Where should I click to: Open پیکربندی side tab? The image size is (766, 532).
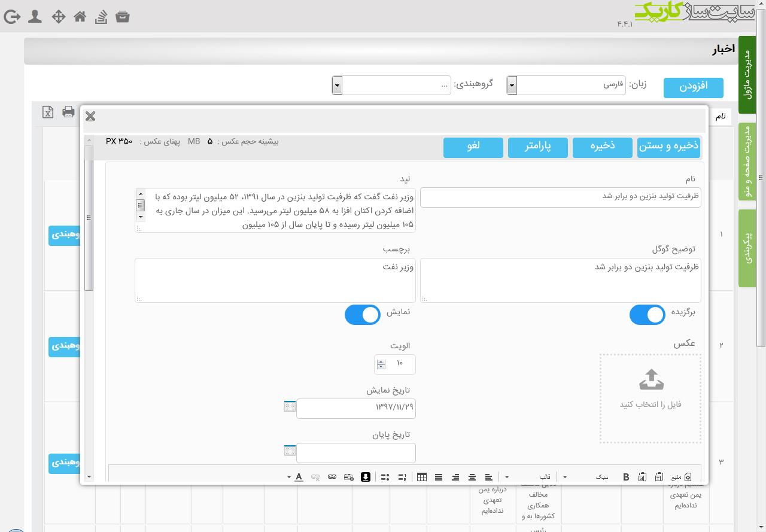tap(747, 248)
